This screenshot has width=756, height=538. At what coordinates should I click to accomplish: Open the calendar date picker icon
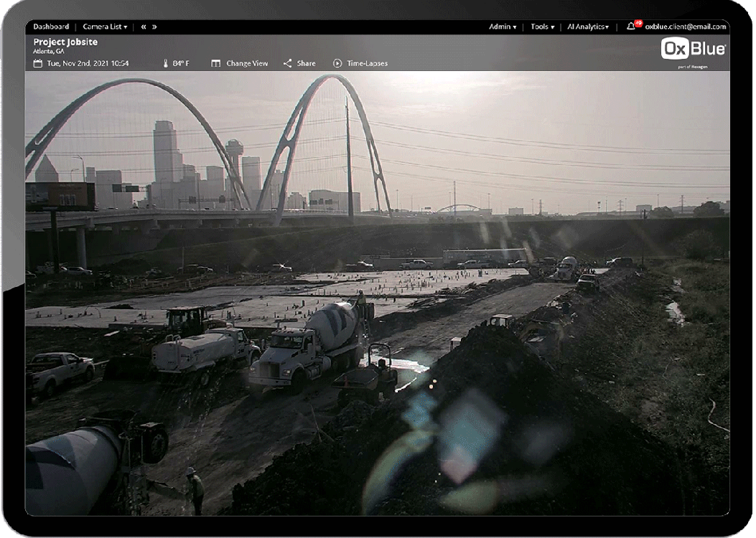pyautogui.click(x=37, y=63)
